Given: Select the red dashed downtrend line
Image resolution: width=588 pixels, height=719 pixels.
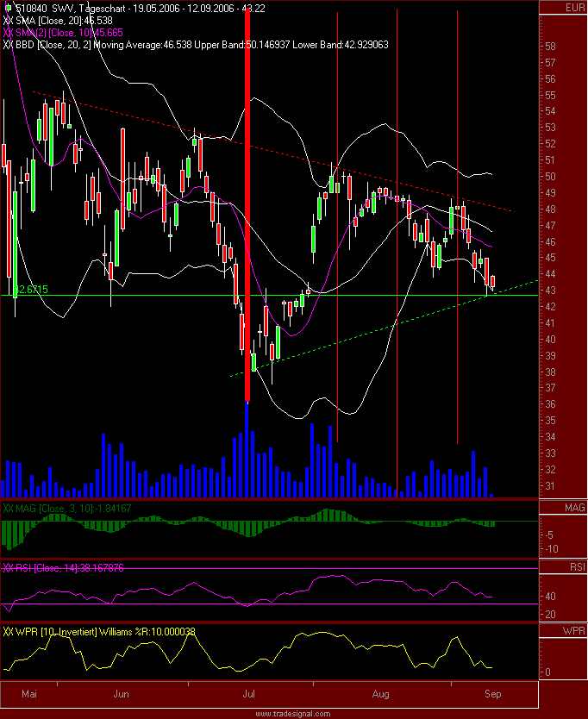Looking at the screenshot, I should click(274, 152).
